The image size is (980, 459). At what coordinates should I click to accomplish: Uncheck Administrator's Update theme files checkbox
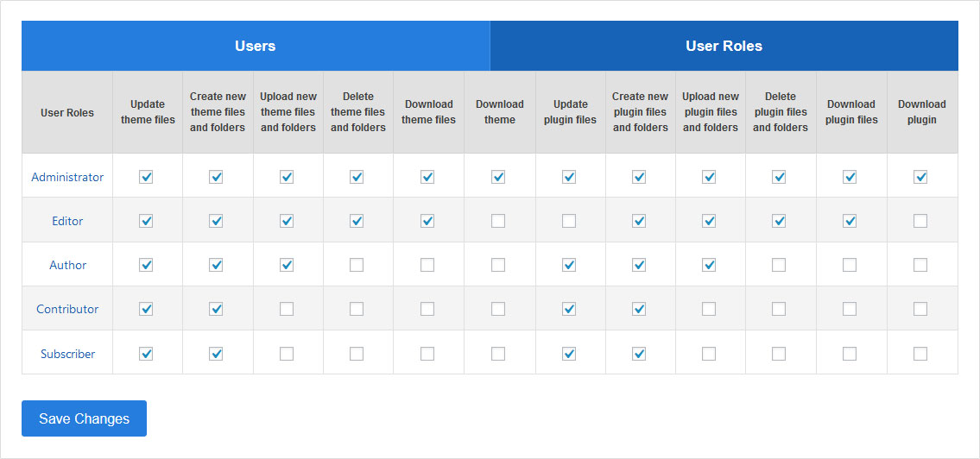(x=146, y=177)
